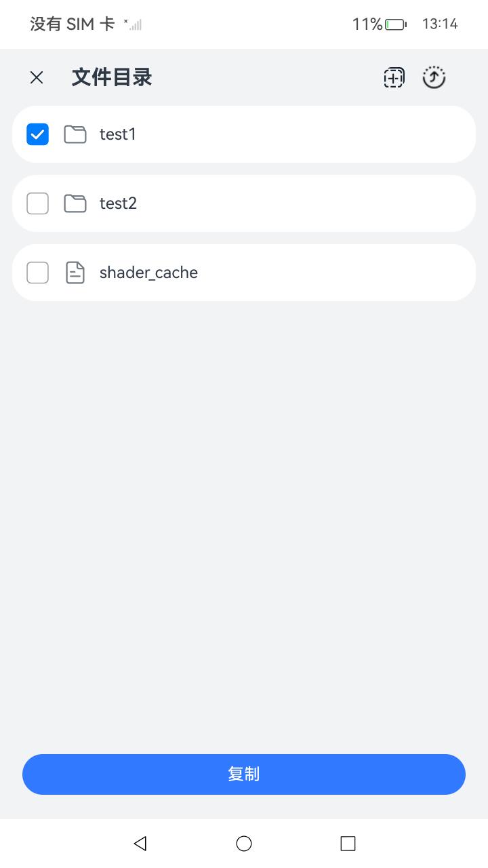Tap the test2 folder icon
488x868 pixels.
75,203
